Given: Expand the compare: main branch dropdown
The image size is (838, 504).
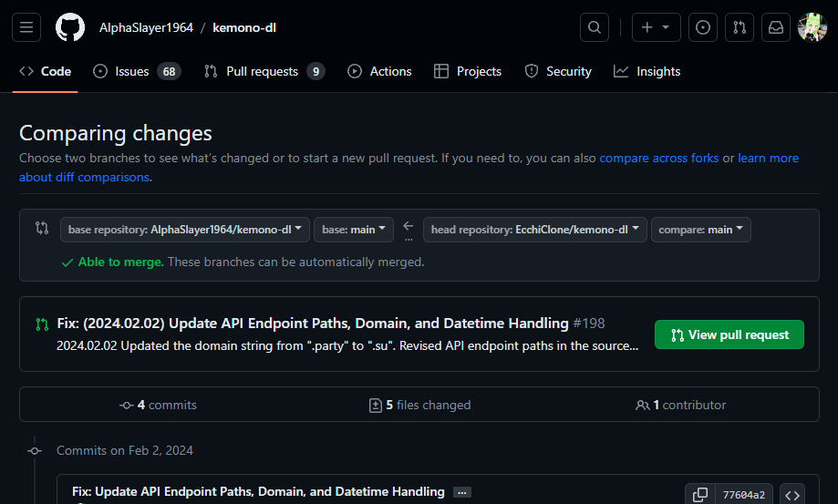Looking at the screenshot, I should 700,230.
